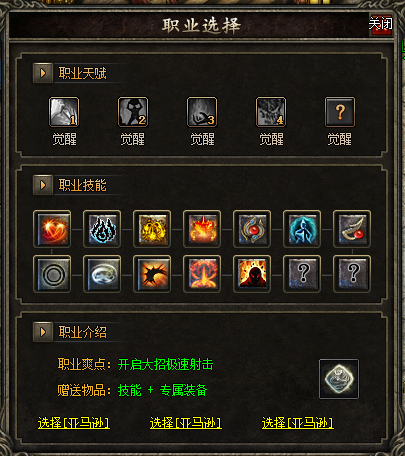Click the rightmost 选择[亚马逊] link
Viewport: 405px width, 456px height.
pos(298,423)
